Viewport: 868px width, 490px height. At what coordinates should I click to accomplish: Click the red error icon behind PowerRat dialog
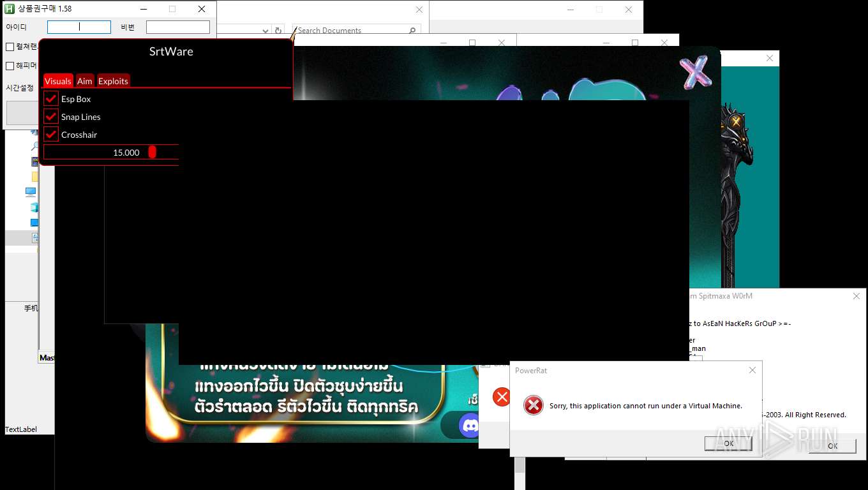coord(501,397)
